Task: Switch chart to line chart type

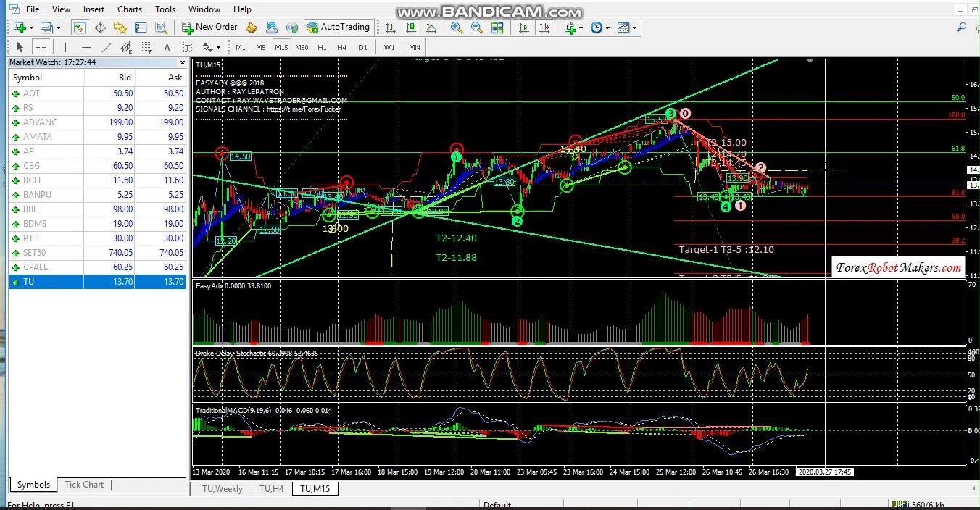Action: pos(431,28)
